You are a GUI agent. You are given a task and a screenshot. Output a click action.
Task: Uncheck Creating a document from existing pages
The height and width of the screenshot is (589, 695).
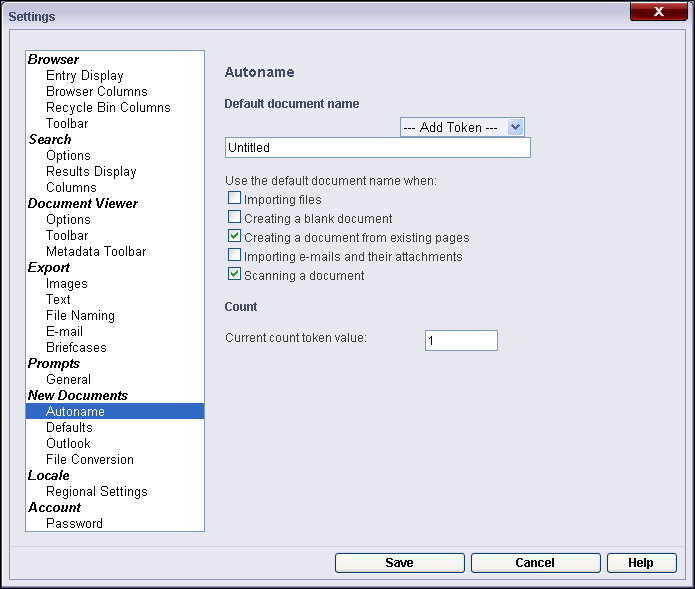[x=234, y=236]
